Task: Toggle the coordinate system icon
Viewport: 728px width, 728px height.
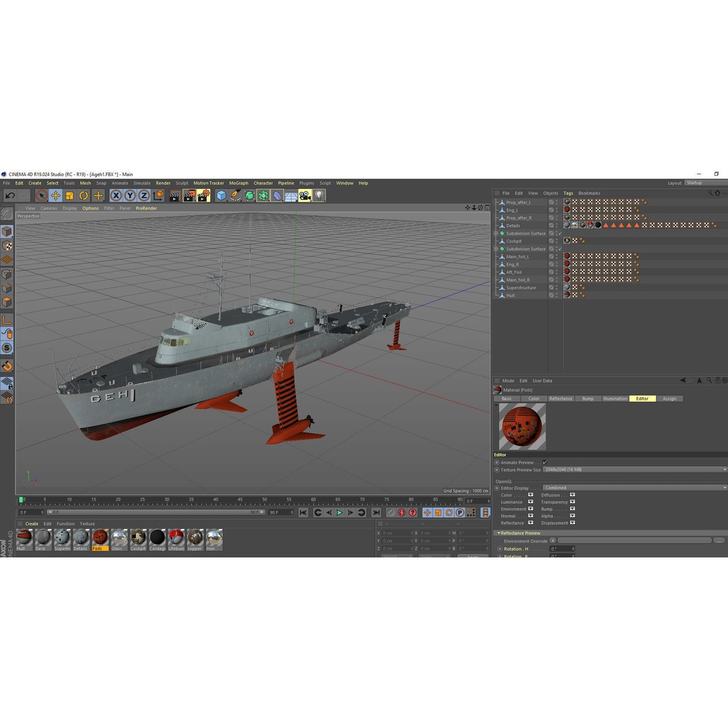Action: pos(158,195)
